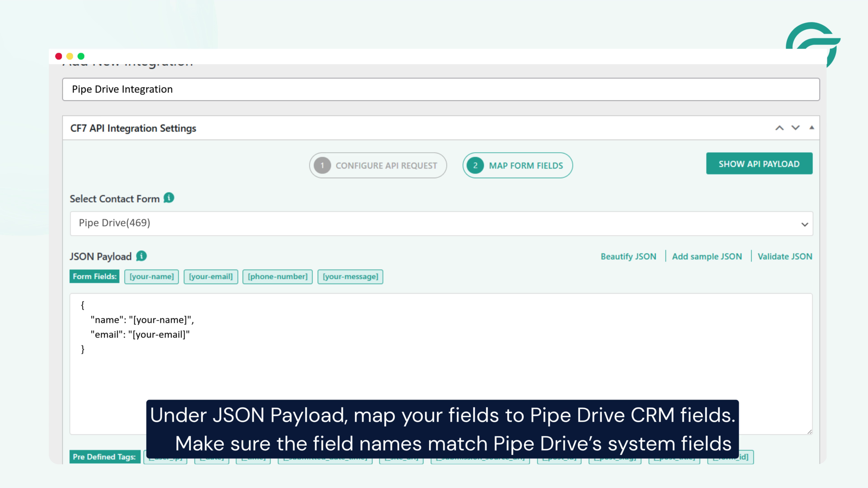Insert the [your-message] form field tag
This screenshot has height=488, width=868.
350,277
